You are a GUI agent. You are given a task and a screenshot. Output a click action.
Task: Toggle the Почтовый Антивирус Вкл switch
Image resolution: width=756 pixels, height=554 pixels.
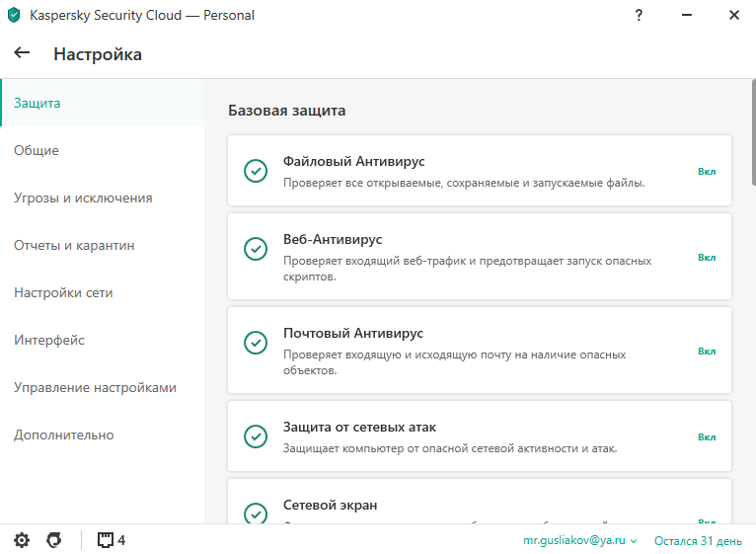[x=707, y=351]
